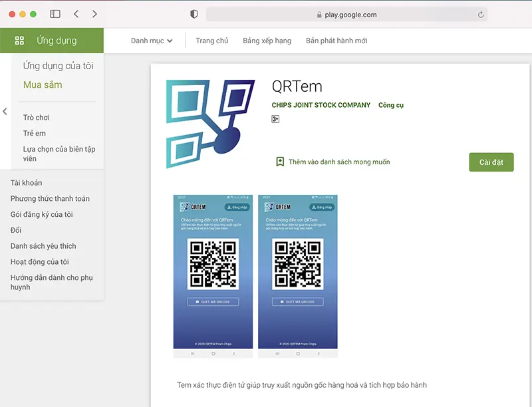Click the 3+ content rating badge
Viewport: 532px width, 407px height.
point(275,119)
